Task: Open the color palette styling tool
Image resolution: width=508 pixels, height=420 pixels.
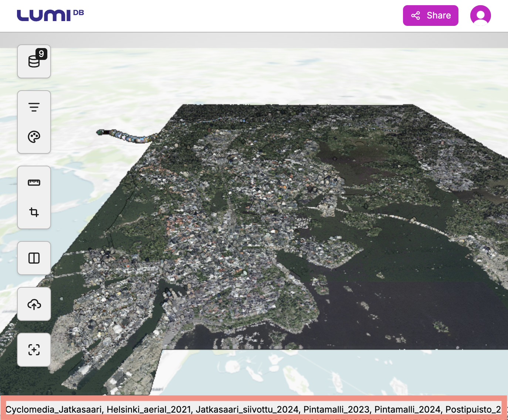Action: point(34,137)
